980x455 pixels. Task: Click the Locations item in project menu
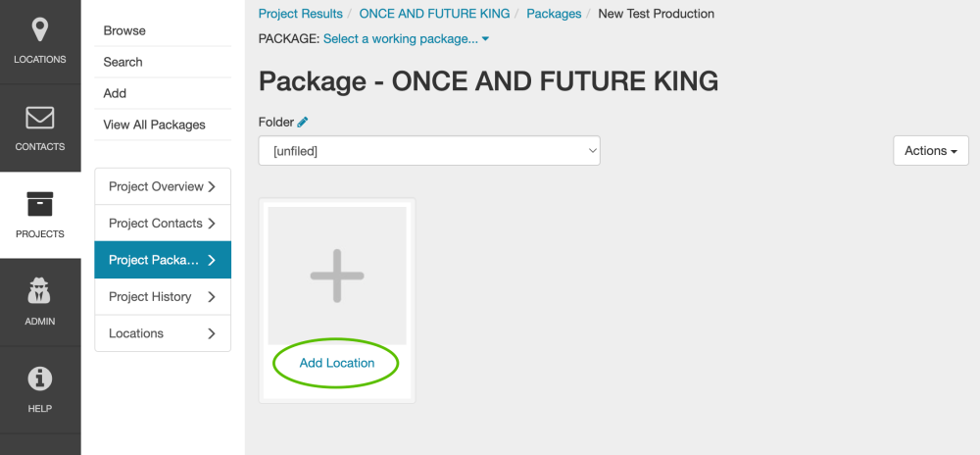click(x=163, y=333)
